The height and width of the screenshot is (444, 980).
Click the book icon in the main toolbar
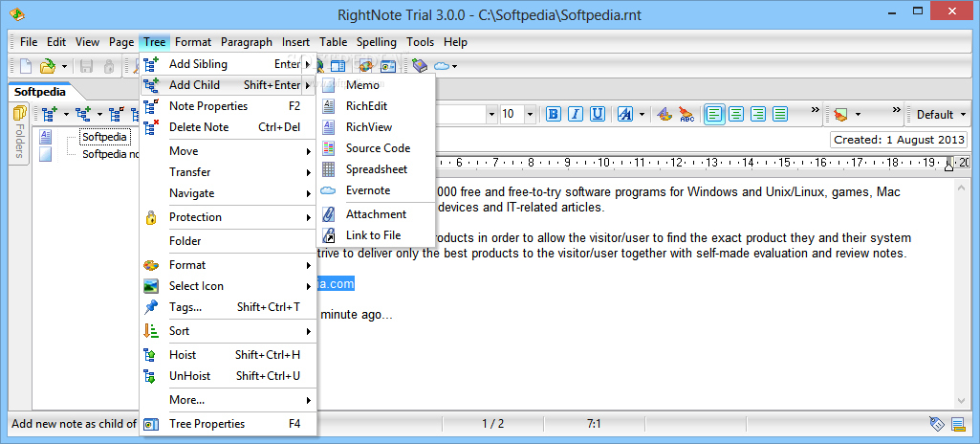(x=420, y=65)
